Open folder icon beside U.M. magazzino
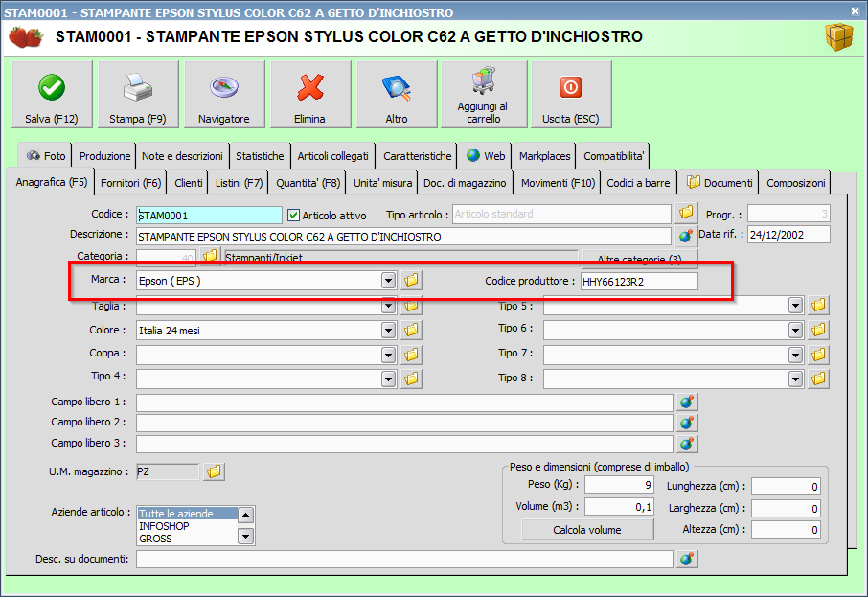This screenshot has height=597, width=868. tap(214, 471)
